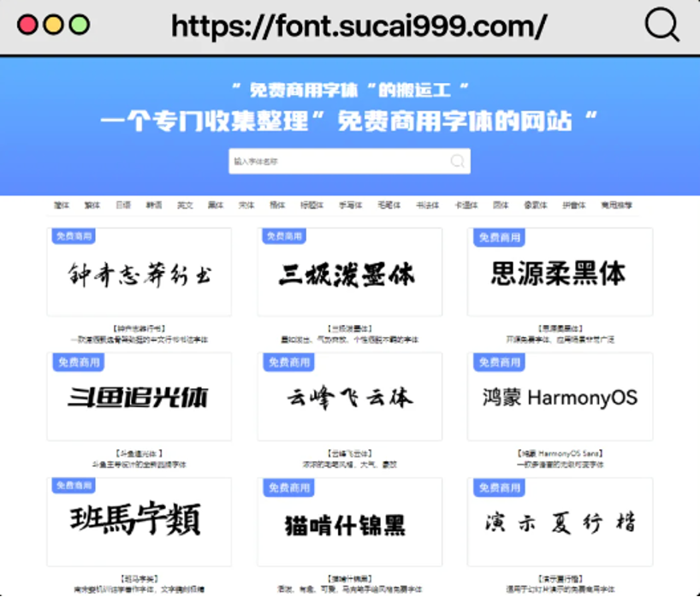
Task: Select the 常用推荐 category
Action: pyautogui.click(x=617, y=205)
